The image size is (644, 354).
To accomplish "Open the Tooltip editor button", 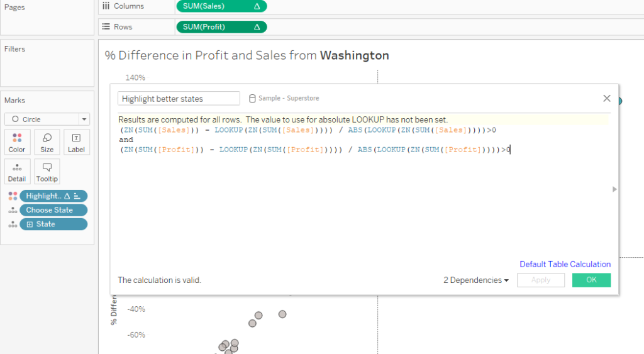I will point(47,171).
